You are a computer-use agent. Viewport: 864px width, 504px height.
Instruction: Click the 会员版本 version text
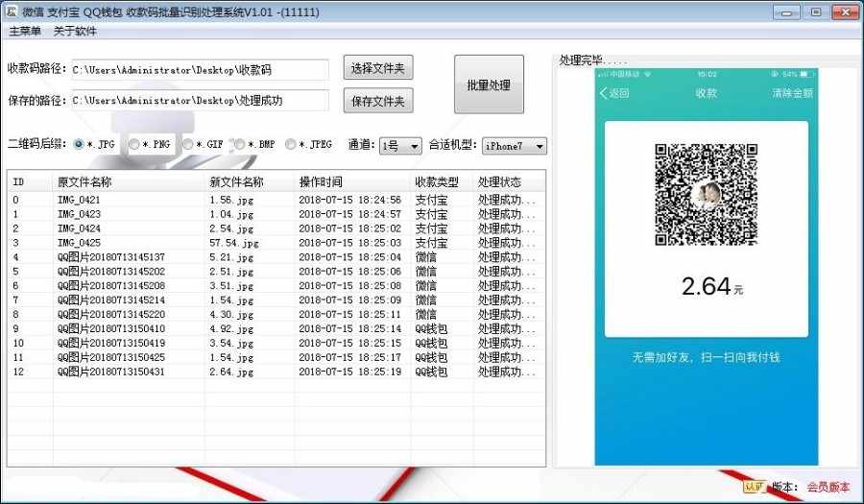pos(828,487)
